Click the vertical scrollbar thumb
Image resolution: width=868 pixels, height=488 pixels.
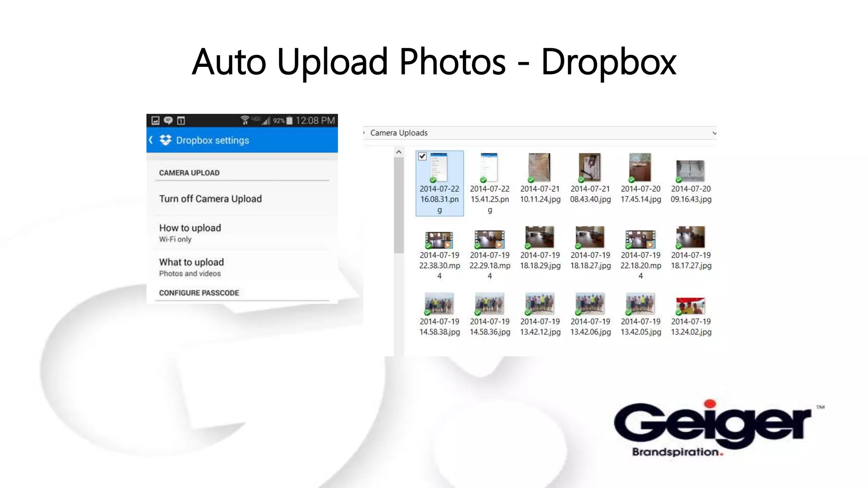pos(399,205)
